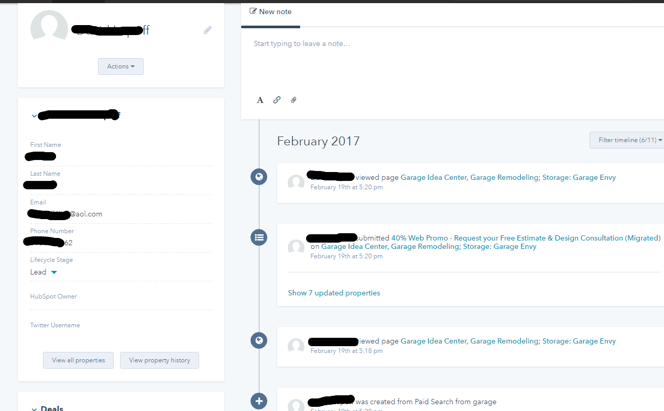
Task: Open Garage Idea Center link under form submission
Action: click(429, 246)
